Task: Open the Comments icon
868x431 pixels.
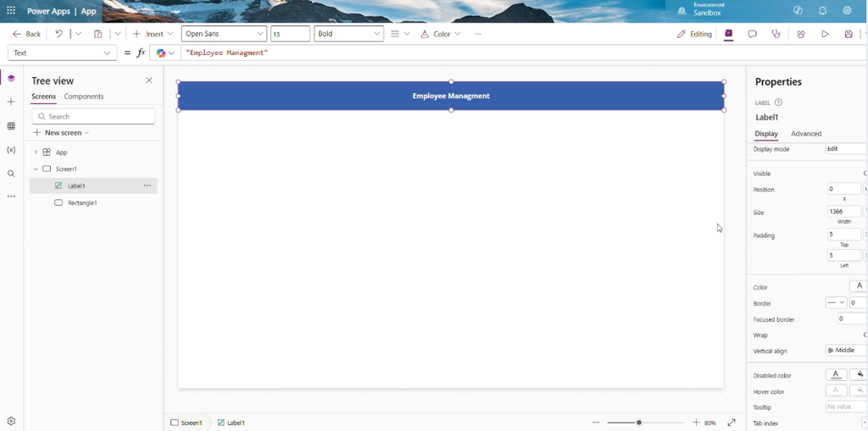Action: [753, 34]
